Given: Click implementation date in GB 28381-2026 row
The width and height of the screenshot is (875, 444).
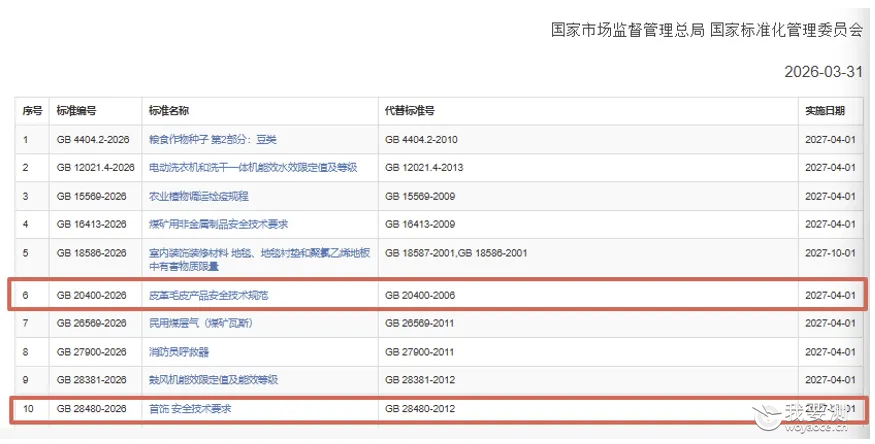Looking at the screenshot, I should [830, 380].
